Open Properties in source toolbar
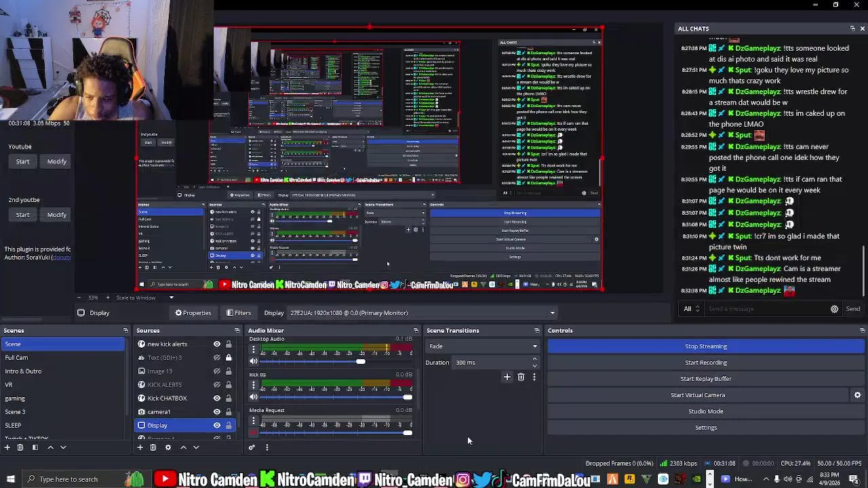Screen dimensions: 868x488 pos(193,313)
